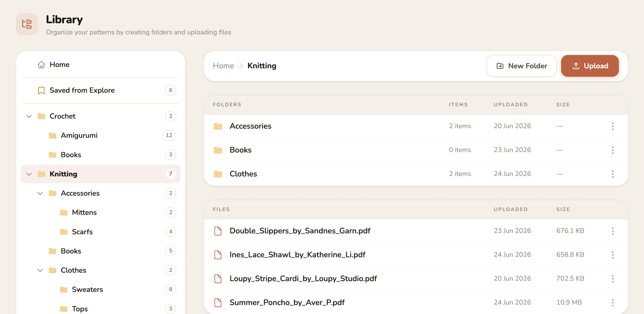Click the file icon for Loupy_Stripe_Cardi_by_Loupy_Studio.pdf
Viewport: 644px width, 314px height.
pyautogui.click(x=218, y=278)
